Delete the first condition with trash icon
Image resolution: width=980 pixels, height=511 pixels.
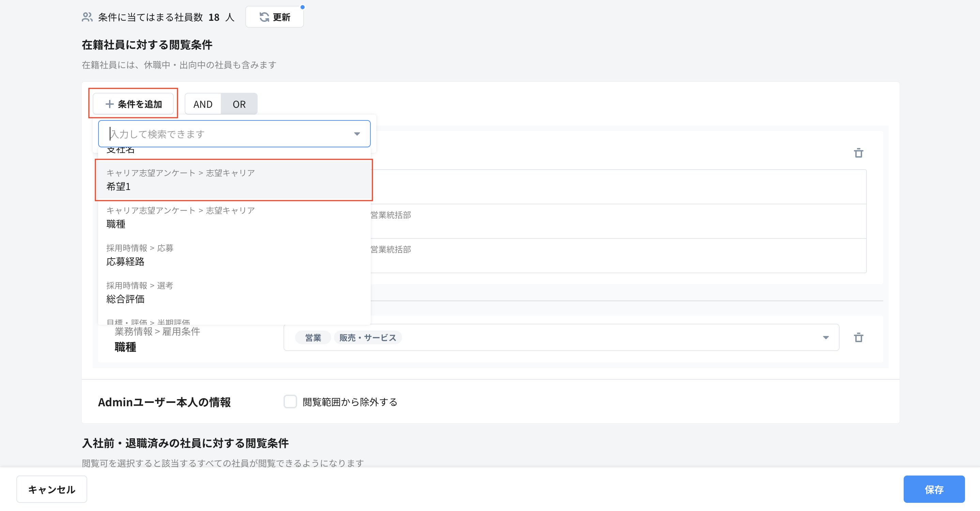[x=858, y=153]
